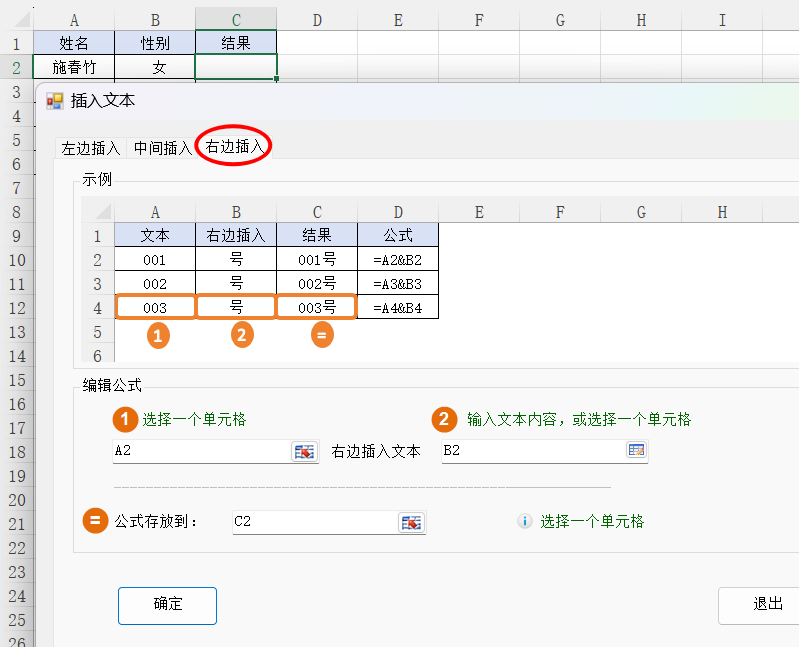The height and width of the screenshot is (647, 799).
Task: Click the insert text field containing B2
Action: [x=530, y=451]
